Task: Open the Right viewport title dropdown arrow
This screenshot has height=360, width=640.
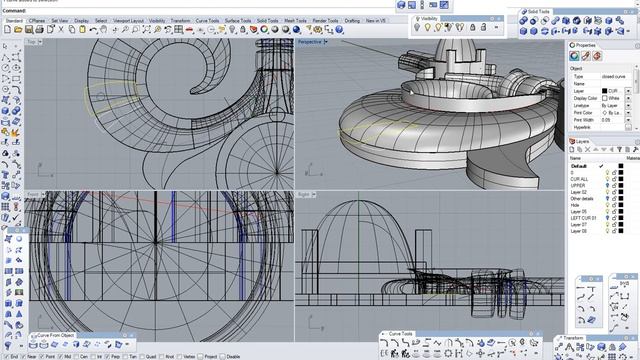Action: (x=313, y=195)
